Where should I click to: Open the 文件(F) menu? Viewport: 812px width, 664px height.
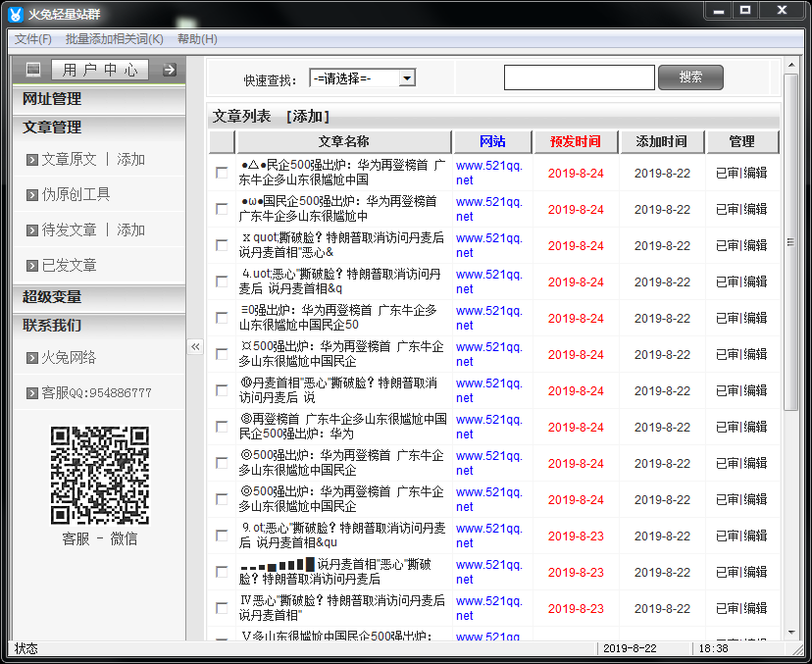click(x=32, y=38)
